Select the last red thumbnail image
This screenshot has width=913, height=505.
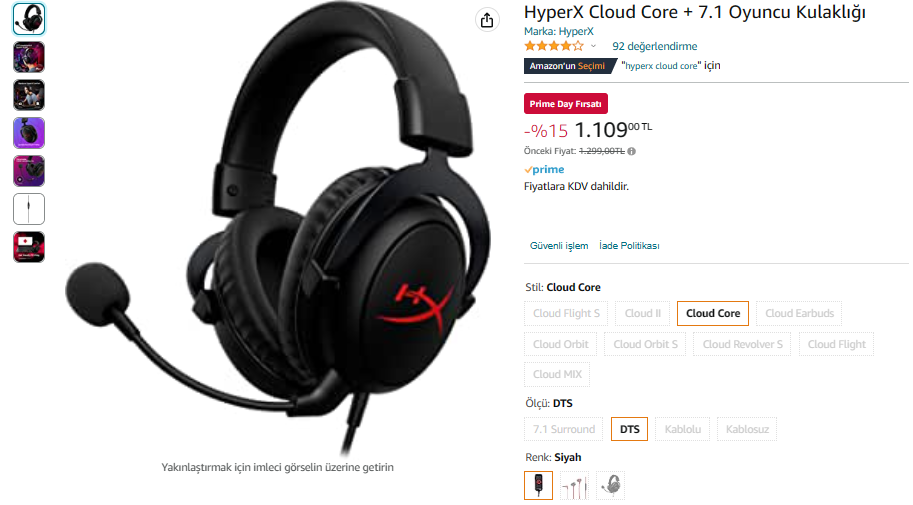pos(29,247)
